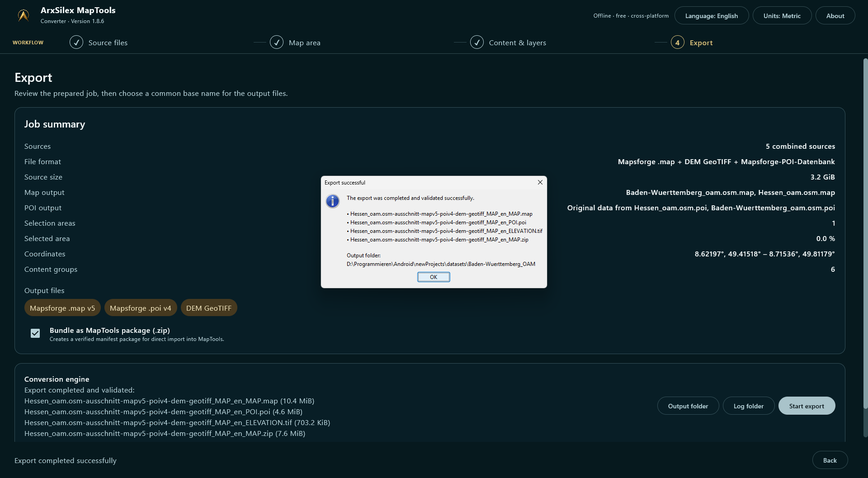Viewport: 868px width, 478px height.
Task: Toggle Bundle as MapTools package checkbox
Action: [x=35, y=334]
